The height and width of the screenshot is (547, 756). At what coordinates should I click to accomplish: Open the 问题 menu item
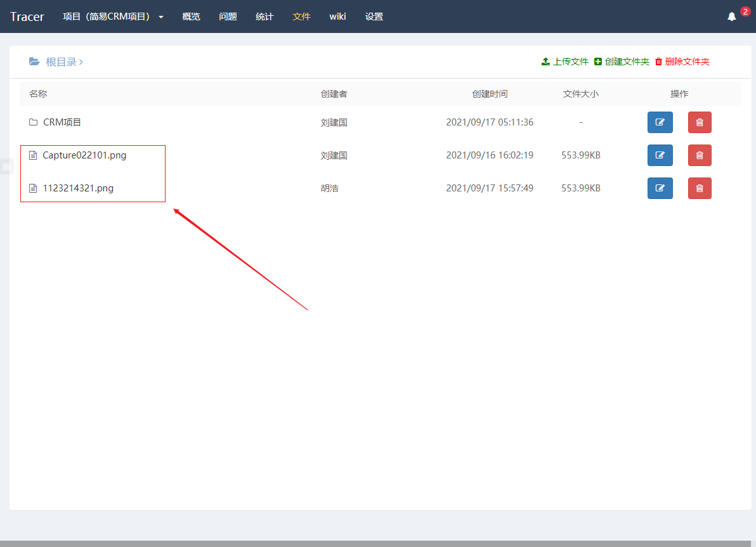pos(228,16)
